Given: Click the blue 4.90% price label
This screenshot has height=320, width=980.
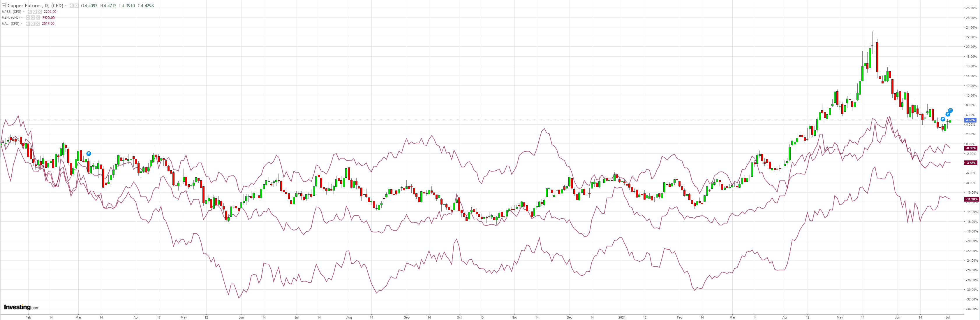Looking at the screenshot, I should click(x=970, y=120).
